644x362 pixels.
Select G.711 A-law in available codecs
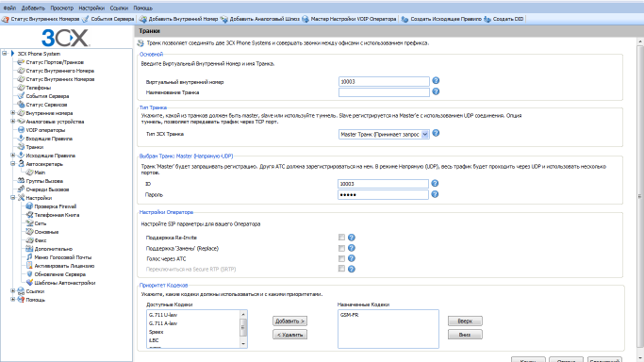click(x=163, y=323)
